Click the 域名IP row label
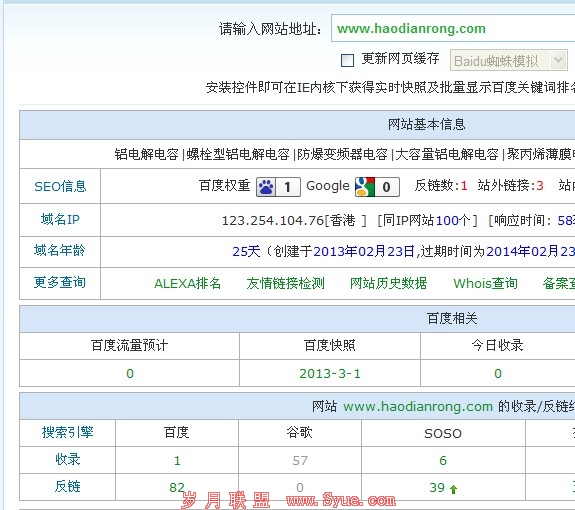The height and width of the screenshot is (510, 575). [x=60, y=219]
